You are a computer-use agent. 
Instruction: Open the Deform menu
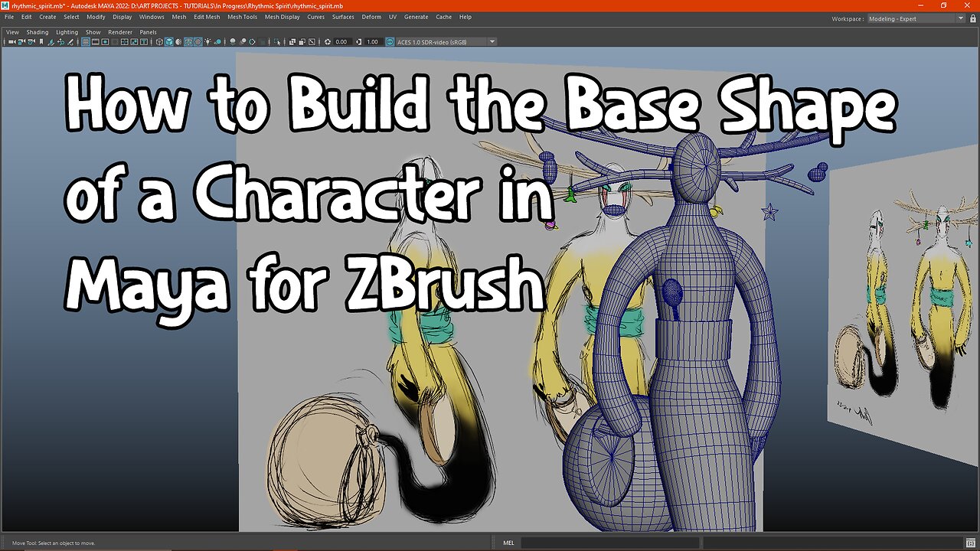pyautogui.click(x=371, y=17)
